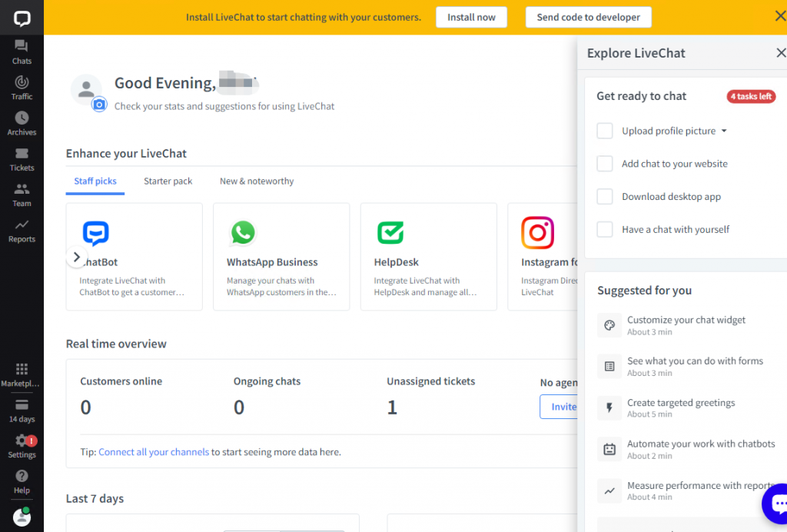Go to Archives in sidebar

point(22,124)
